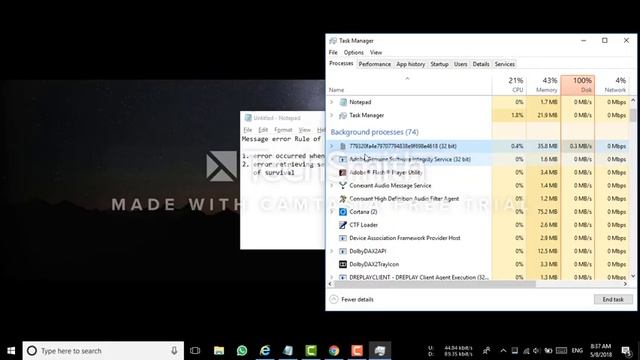Expand the Cortana (2) process group

(332, 211)
